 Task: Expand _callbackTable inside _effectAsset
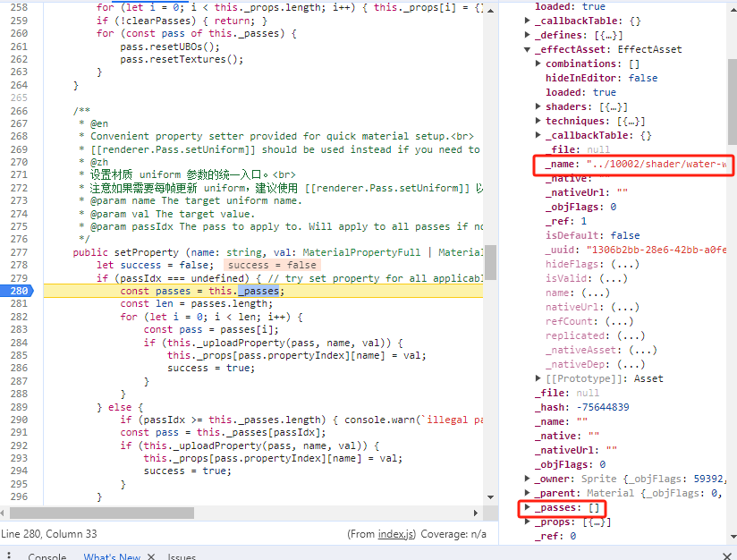pyautogui.click(x=538, y=135)
